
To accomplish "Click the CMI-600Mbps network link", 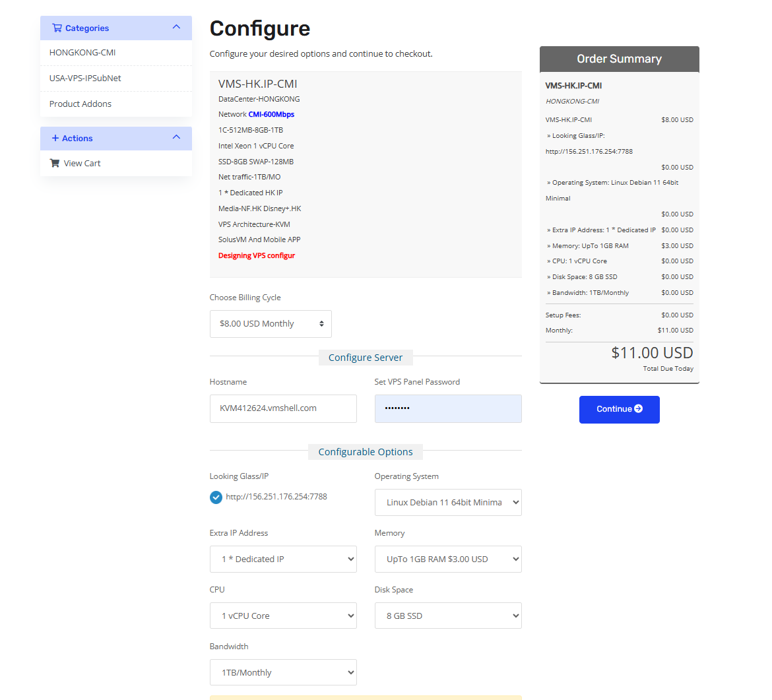I will [x=271, y=115].
